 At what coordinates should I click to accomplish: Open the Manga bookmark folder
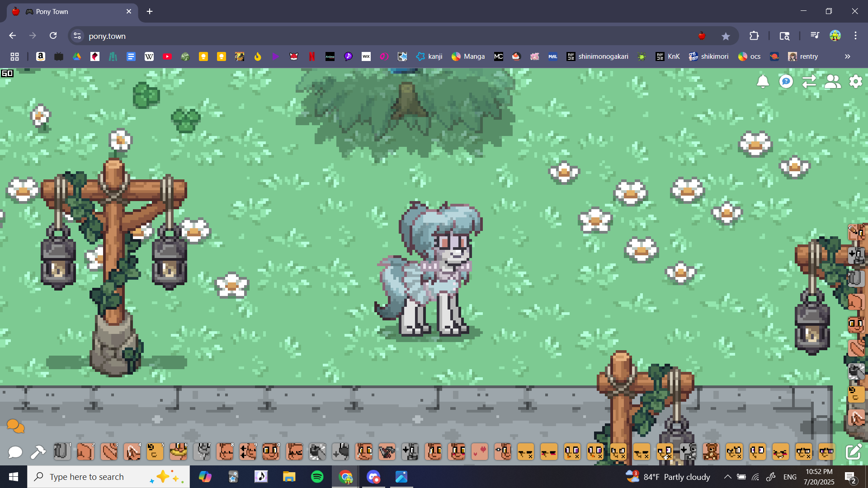(468, 56)
